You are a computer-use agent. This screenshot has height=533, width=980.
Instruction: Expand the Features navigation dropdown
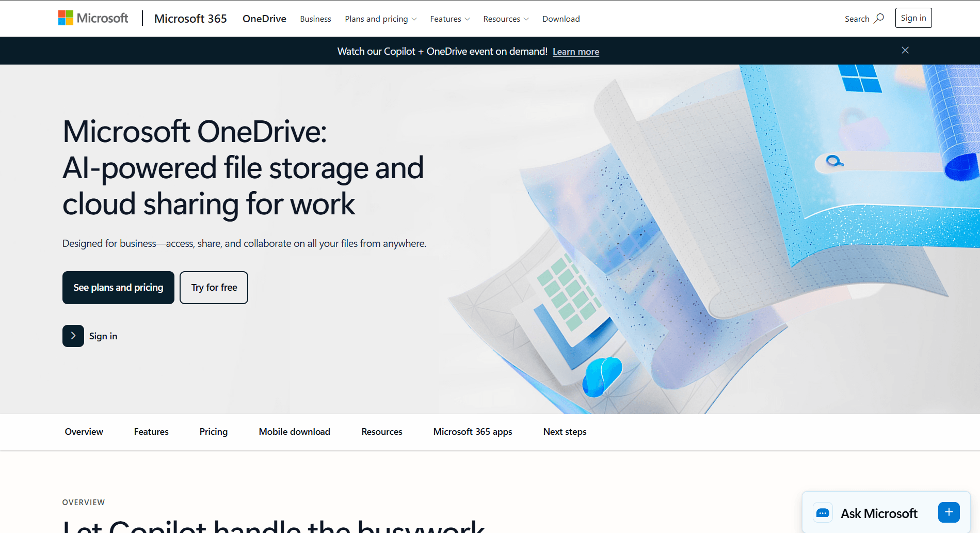pyautogui.click(x=449, y=19)
